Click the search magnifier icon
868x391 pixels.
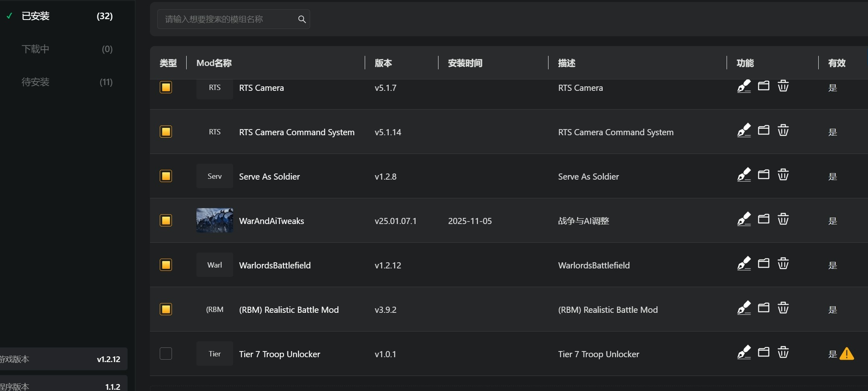pos(302,19)
